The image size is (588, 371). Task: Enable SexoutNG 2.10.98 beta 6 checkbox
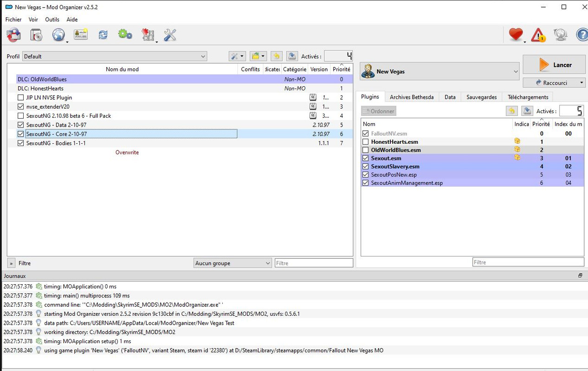point(20,116)
